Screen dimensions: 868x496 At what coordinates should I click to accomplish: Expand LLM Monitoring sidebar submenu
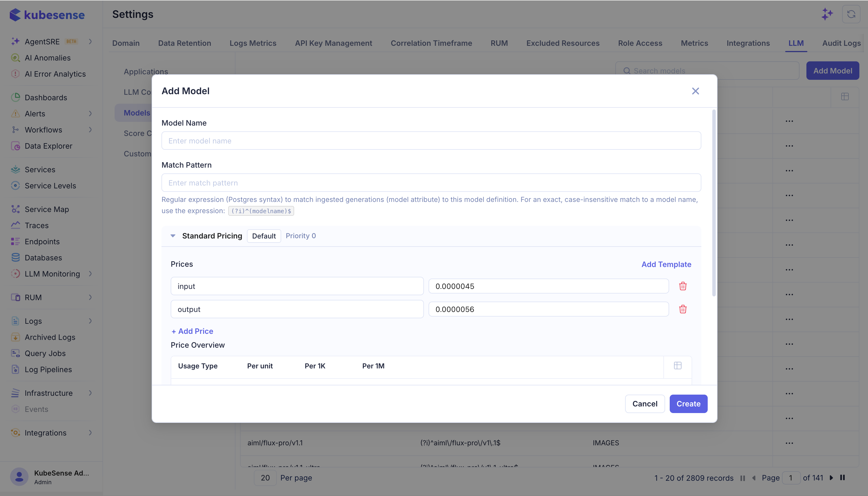[90, 274]
